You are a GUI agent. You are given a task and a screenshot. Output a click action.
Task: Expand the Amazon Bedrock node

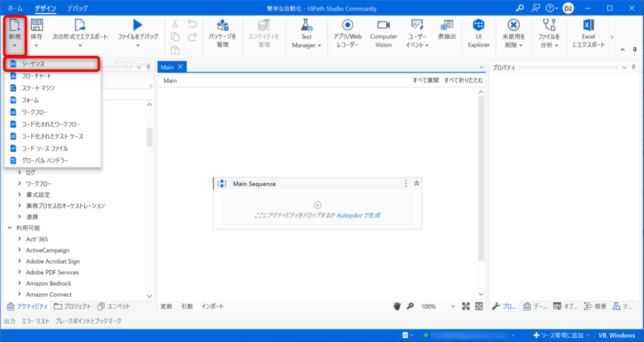tap(20, 284)
